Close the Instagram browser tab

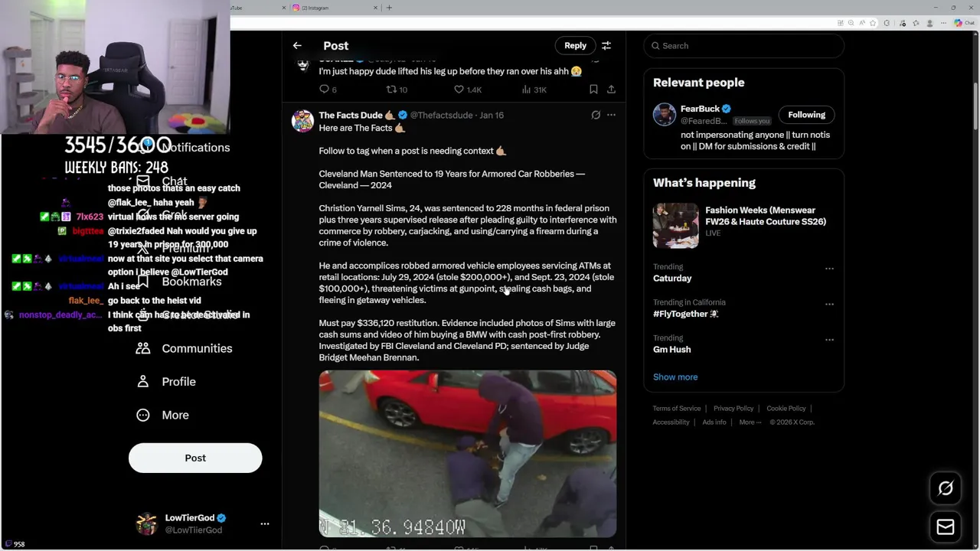pos(376,8)
